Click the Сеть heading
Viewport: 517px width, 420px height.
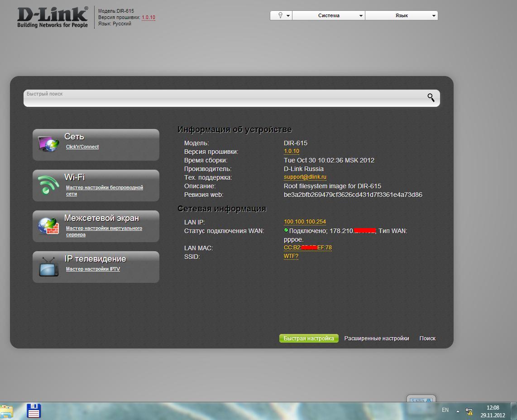74,137
